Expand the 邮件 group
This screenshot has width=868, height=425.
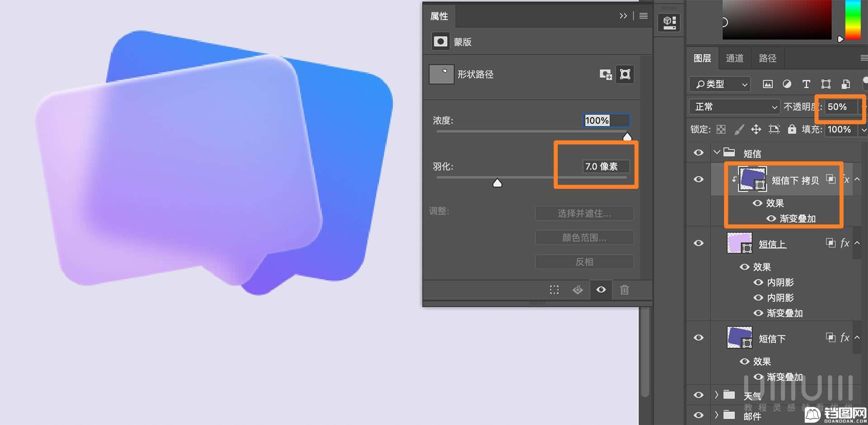click(717, 415)
